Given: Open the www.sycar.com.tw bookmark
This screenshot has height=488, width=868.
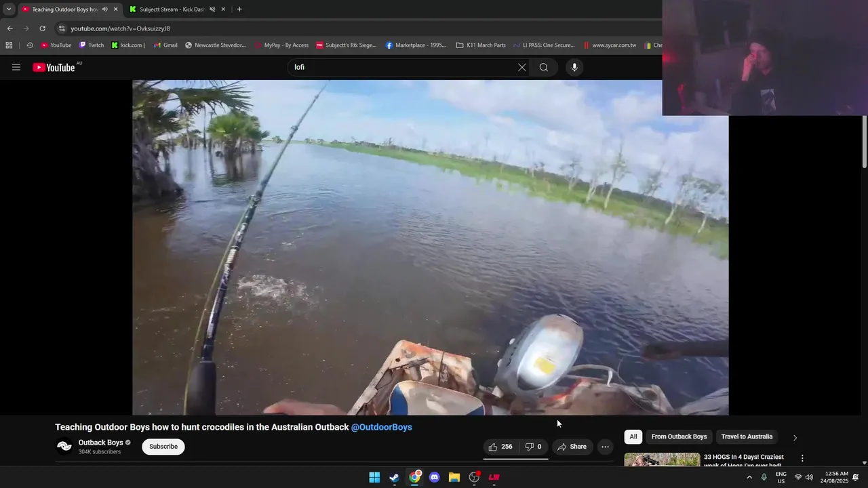Looking at the screenshot, I should point(610,45).
